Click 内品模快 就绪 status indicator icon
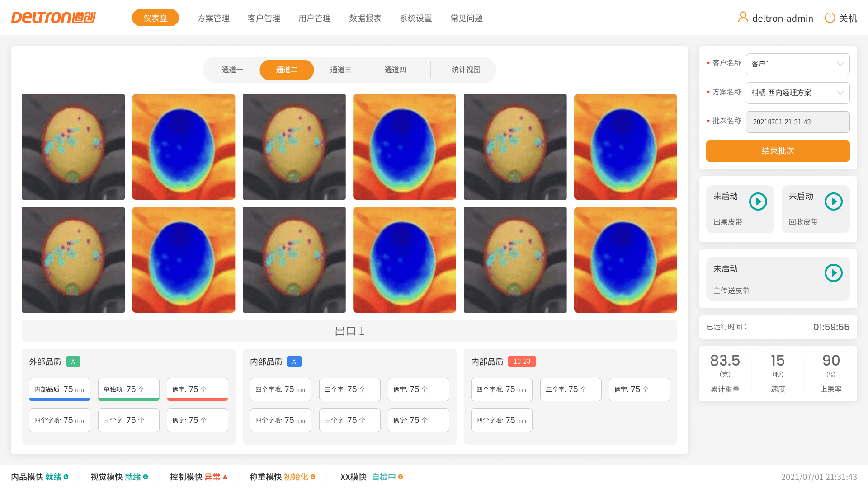 pyautogui.click(x=66, y=477)
